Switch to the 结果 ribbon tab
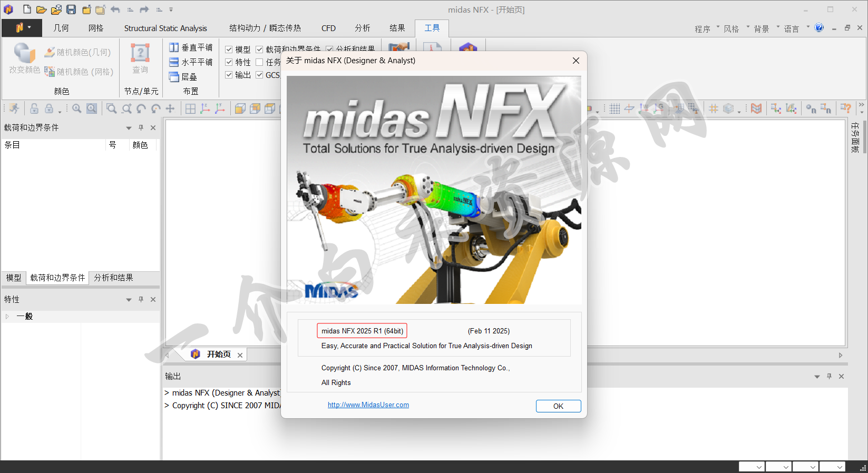Screen dimensions: 868x473 [x=397, y=28]
